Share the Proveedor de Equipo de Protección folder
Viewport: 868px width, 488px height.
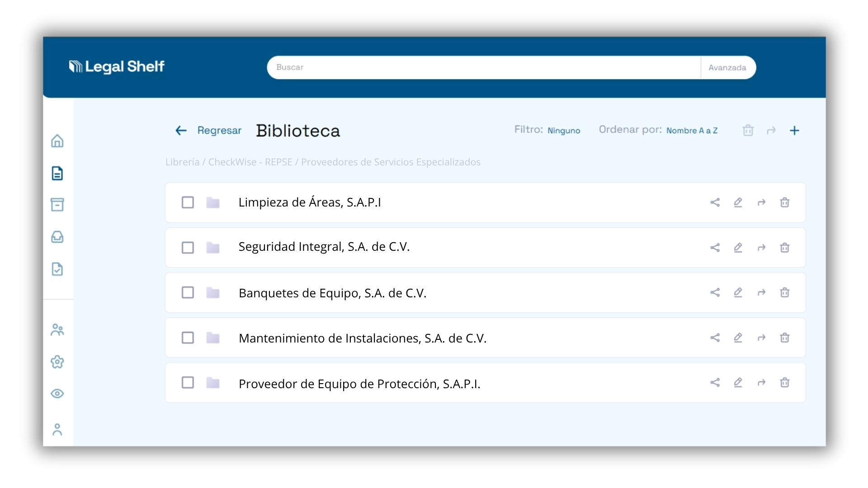pyautogui.click(x=715, y=383)
